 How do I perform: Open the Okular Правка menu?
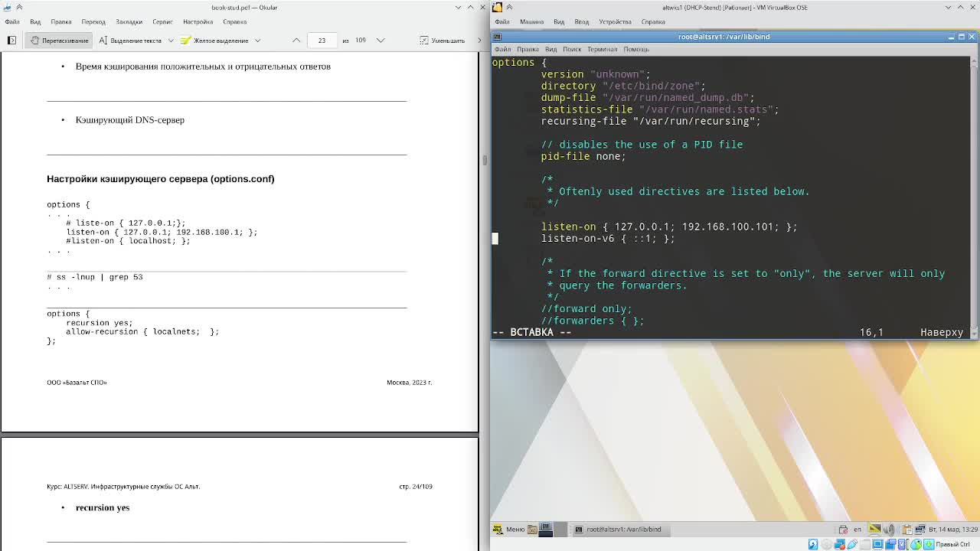tap(60, 21)
